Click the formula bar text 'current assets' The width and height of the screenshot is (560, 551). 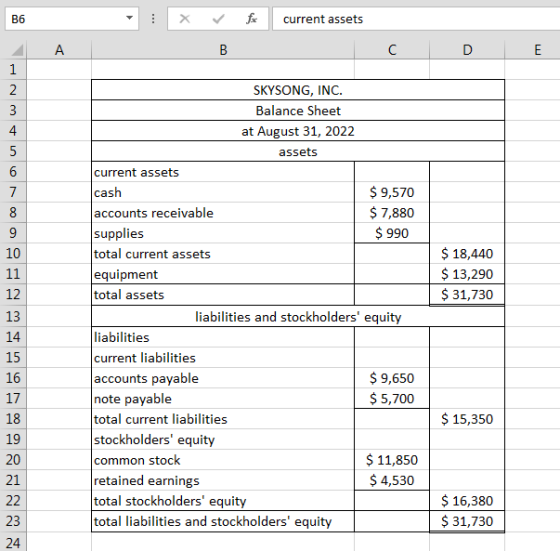tap(323, 19)
